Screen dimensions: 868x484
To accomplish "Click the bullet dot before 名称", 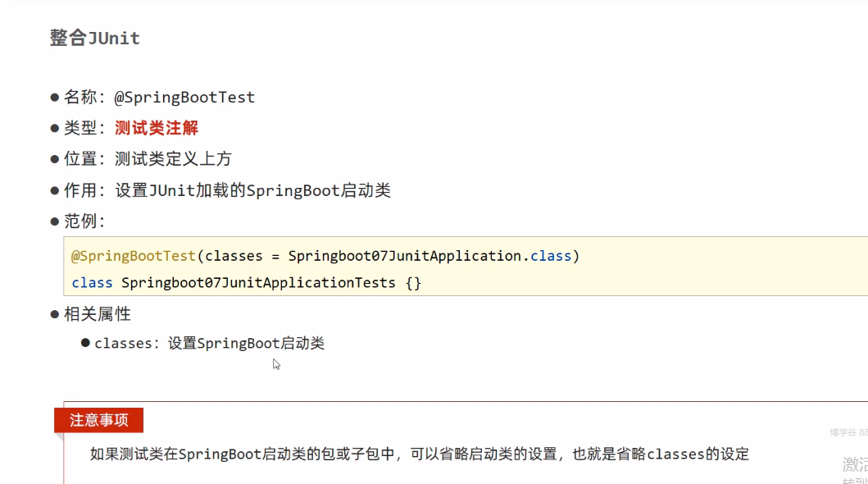I will [x=56, y=98].
